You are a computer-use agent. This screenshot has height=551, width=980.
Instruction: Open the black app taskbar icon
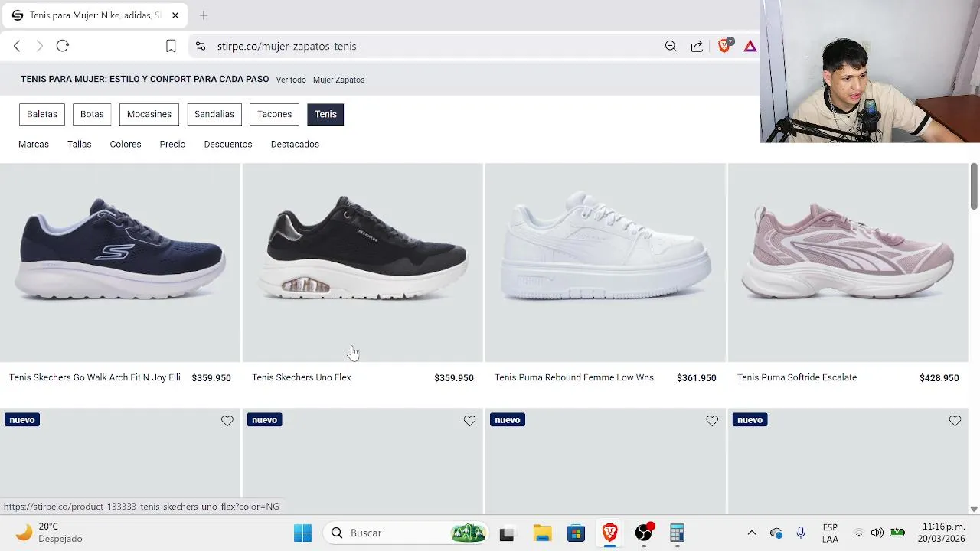507,533
